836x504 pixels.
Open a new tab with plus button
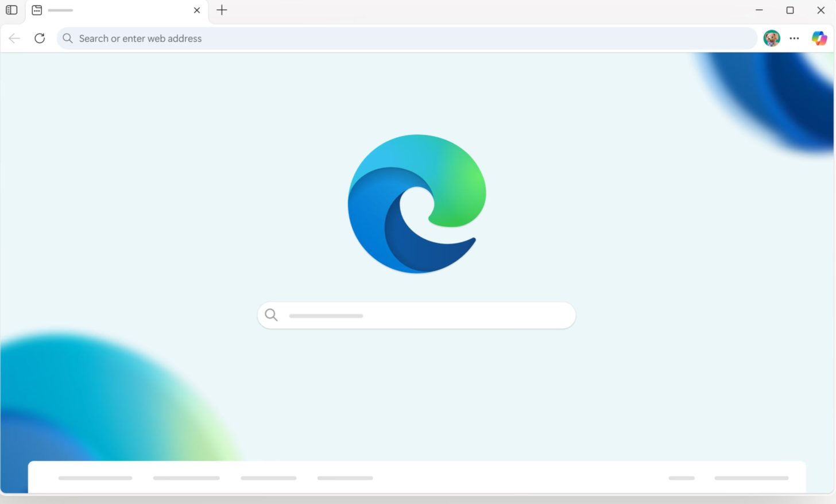coord(222,10)
